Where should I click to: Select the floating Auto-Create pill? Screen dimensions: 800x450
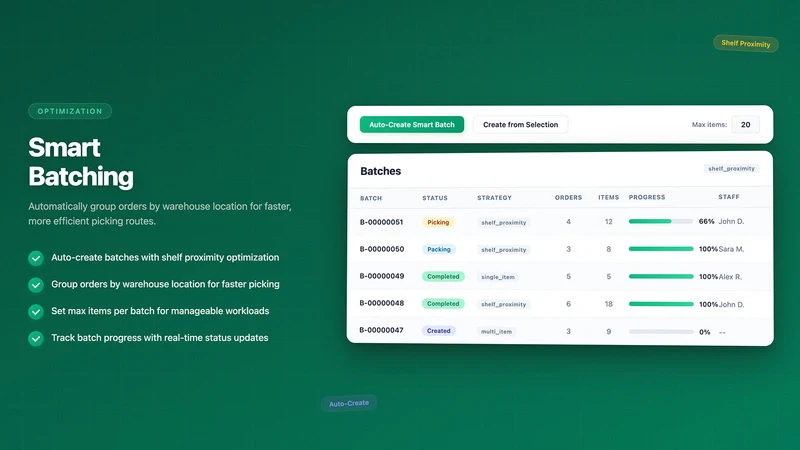click(349, 403)
